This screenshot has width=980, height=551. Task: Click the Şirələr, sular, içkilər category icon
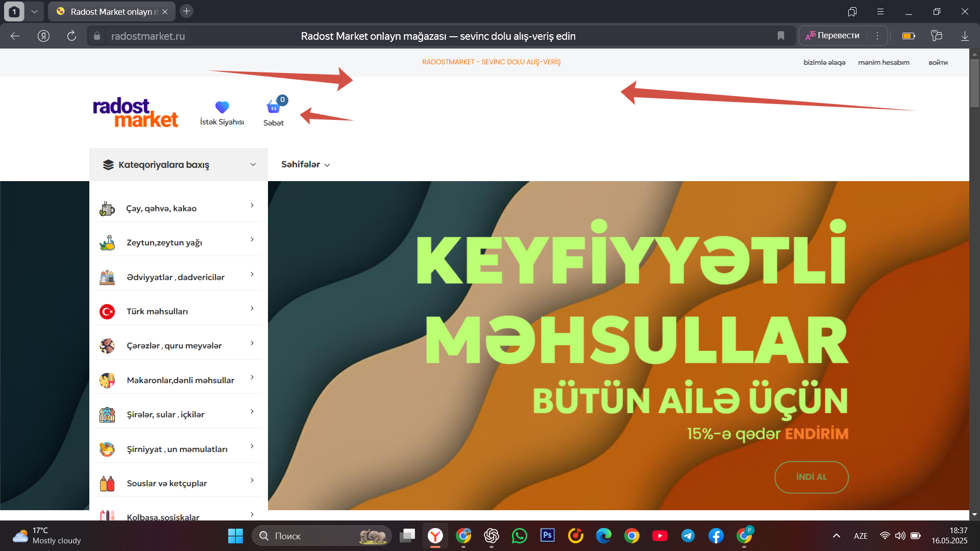[107, 415]
